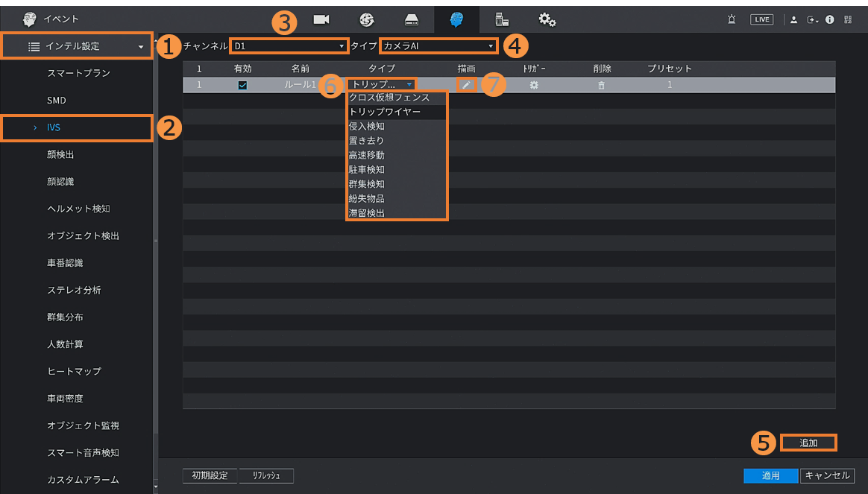Open the チャンネル D1 dropdown
This screenshot has width=868, height=494.
[x=289, y=46]
